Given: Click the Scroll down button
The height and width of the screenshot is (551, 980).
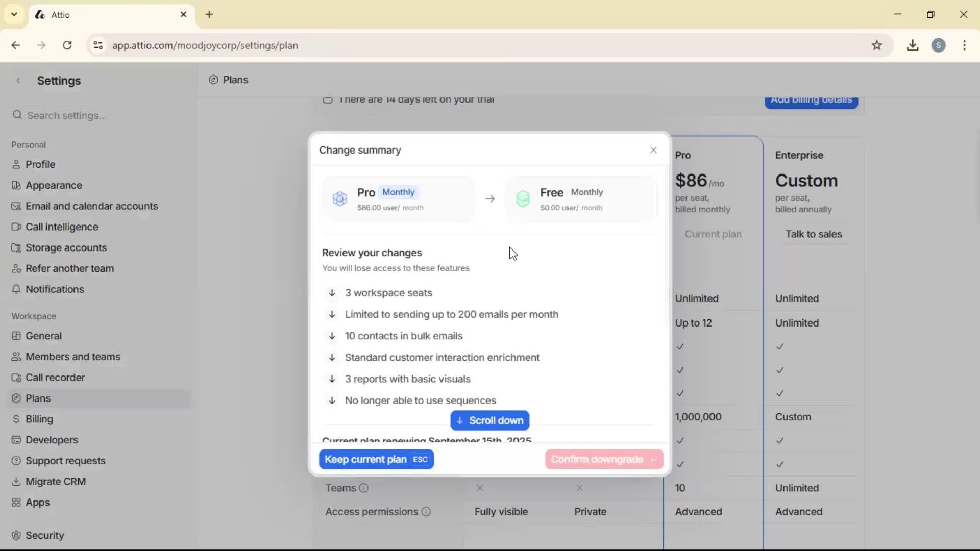Looking at the screenshot, I should (489, 420).
